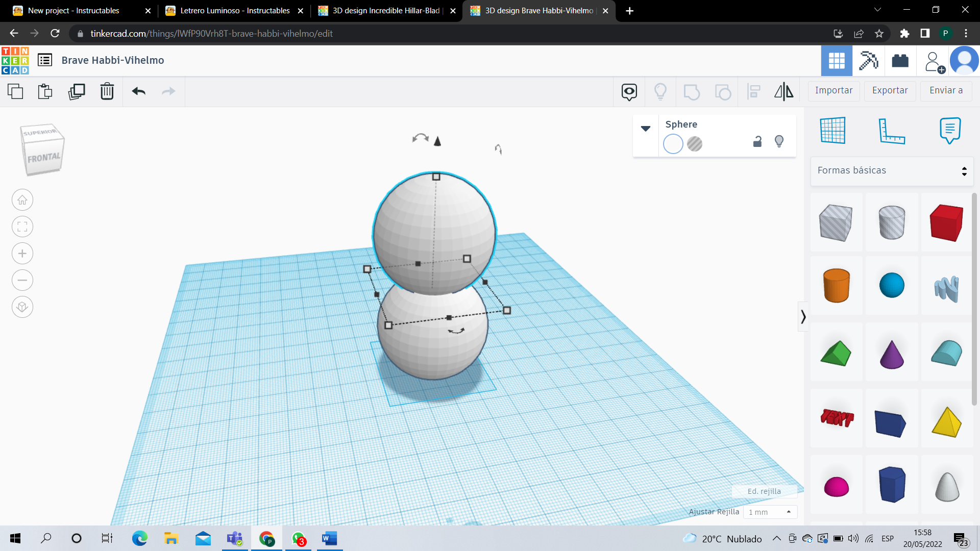
Task: Switch to Incredible Hillar-Blad tab
Action: pos(387,11)
